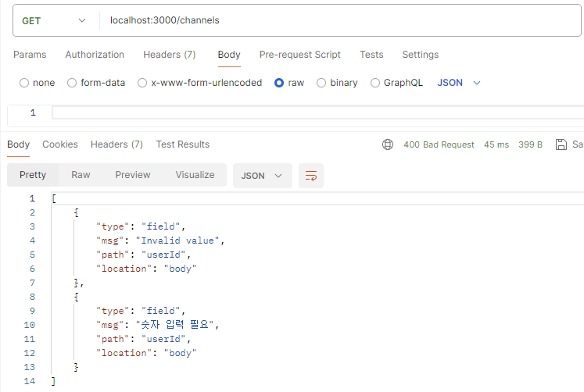The height and width of the screenshot is (392, 584).
Task: Toggle the wrap lines icon
Action: pyautogui.click(x=311, y=176)
